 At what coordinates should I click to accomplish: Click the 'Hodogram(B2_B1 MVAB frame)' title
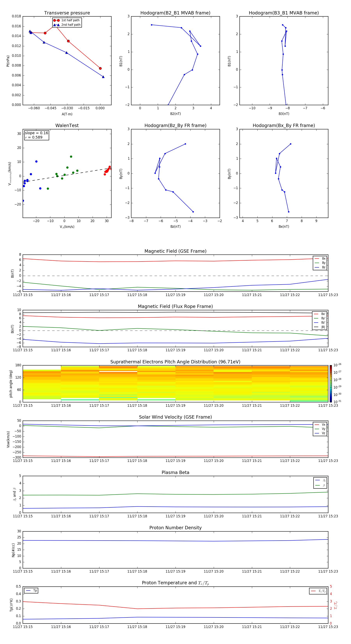(x=175, y=13)
